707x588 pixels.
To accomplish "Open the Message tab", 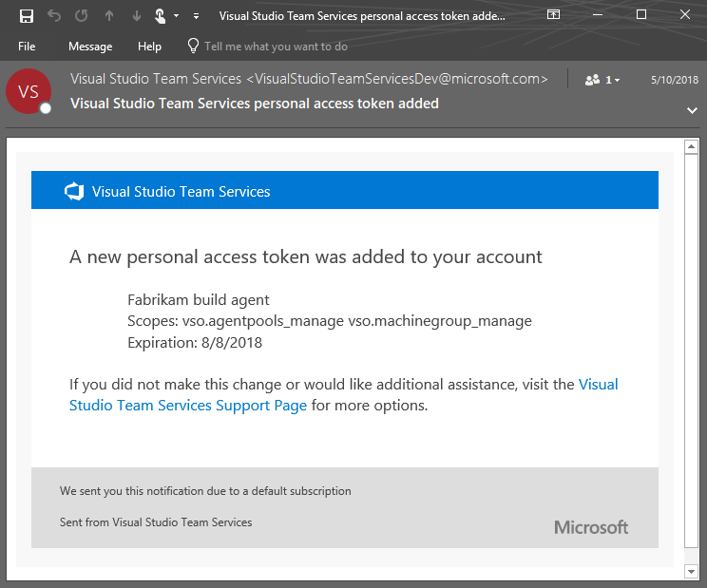I will tap(90, 47).
